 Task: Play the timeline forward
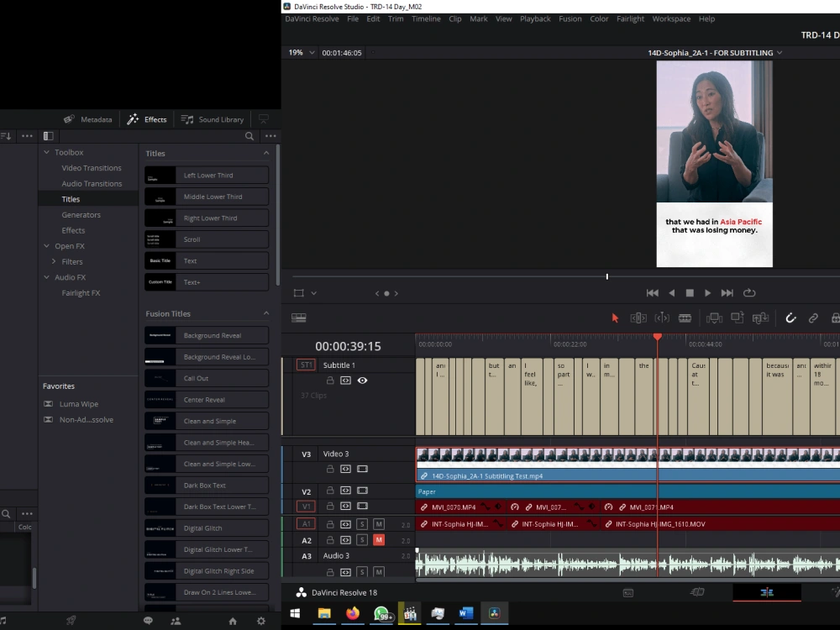coord(707,293)
